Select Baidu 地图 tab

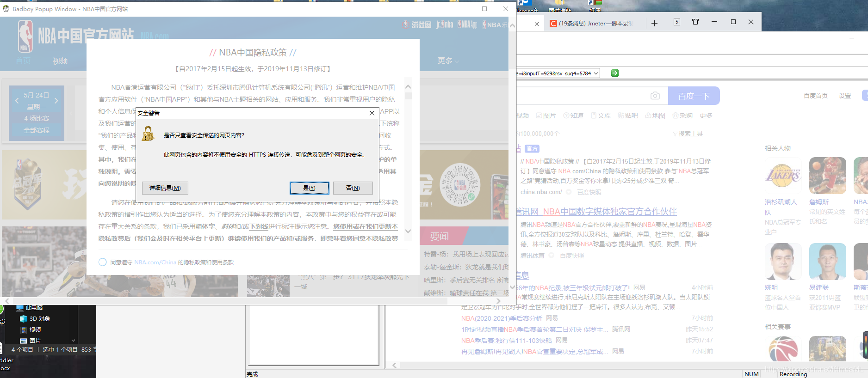655,116
